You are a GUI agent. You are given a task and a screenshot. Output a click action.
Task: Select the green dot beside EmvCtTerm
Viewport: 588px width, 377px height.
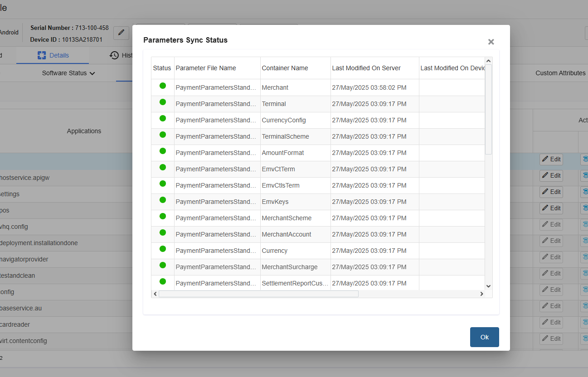[163, 167]
